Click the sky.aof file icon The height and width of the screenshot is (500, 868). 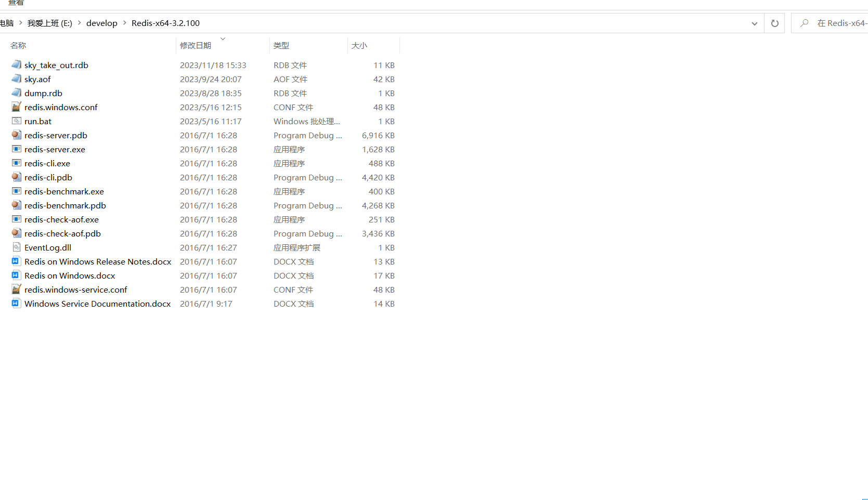(x=17, y=79)
